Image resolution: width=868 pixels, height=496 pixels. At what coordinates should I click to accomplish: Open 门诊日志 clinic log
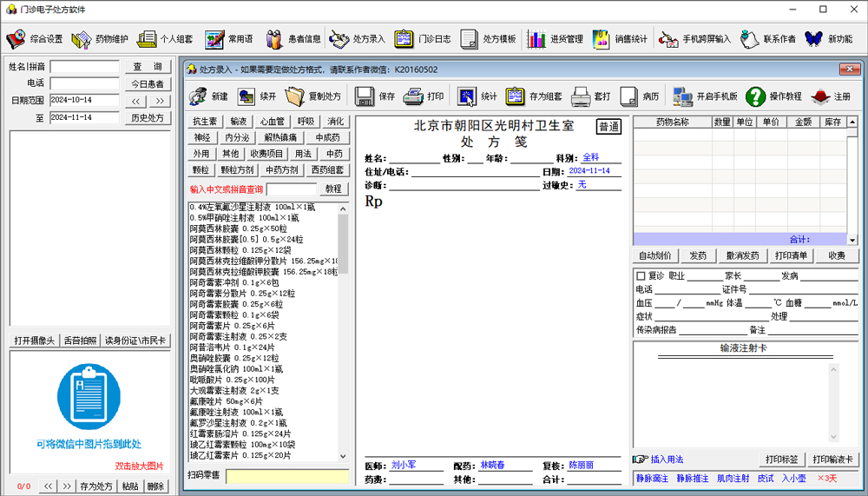(x=404, y=39)
